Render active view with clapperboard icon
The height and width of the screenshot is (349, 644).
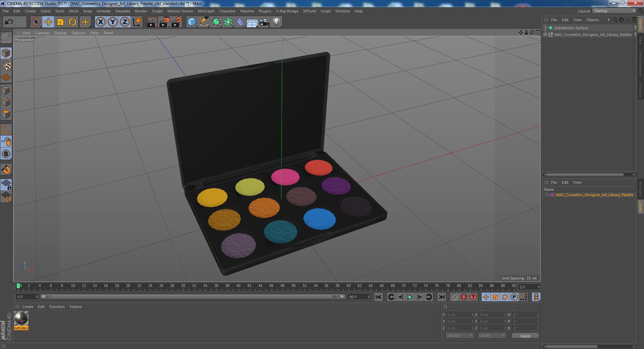pyautogui.click(x=152, y=22)
